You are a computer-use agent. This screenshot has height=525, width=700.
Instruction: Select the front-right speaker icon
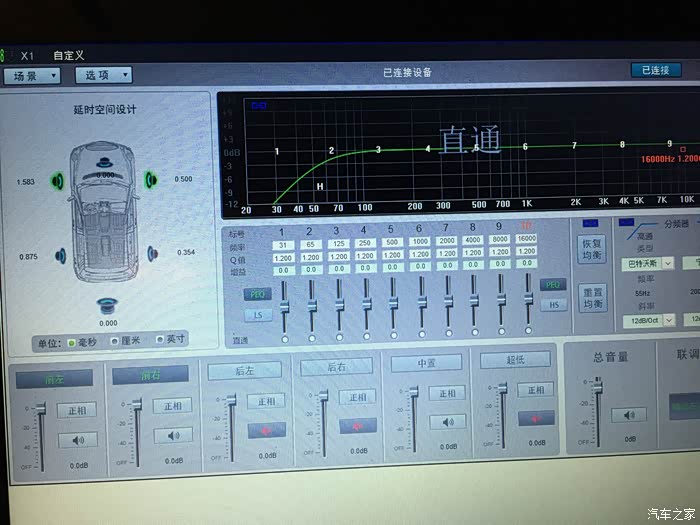coord(150,180)
